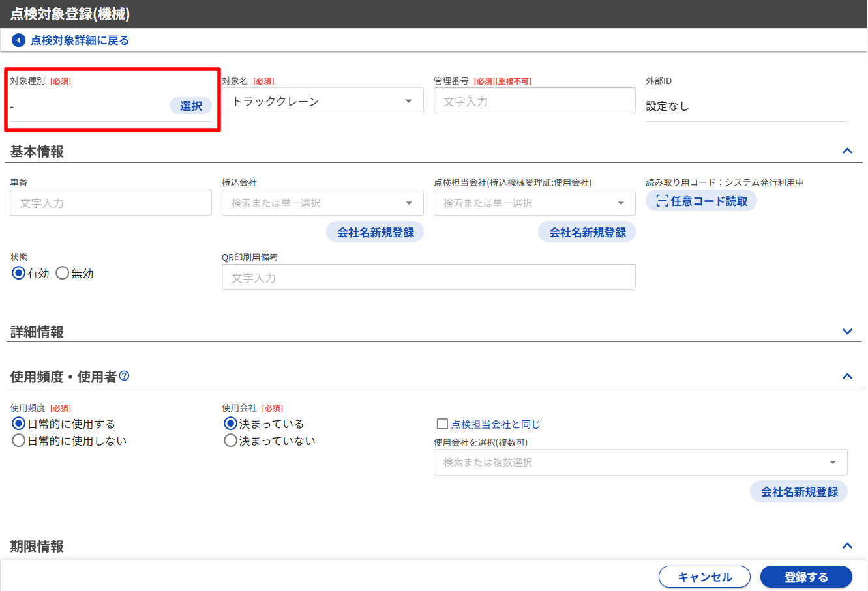
Task: Focus the QR印刷用備考 text input
Action: pyautogui.click(x=428, y=277)
